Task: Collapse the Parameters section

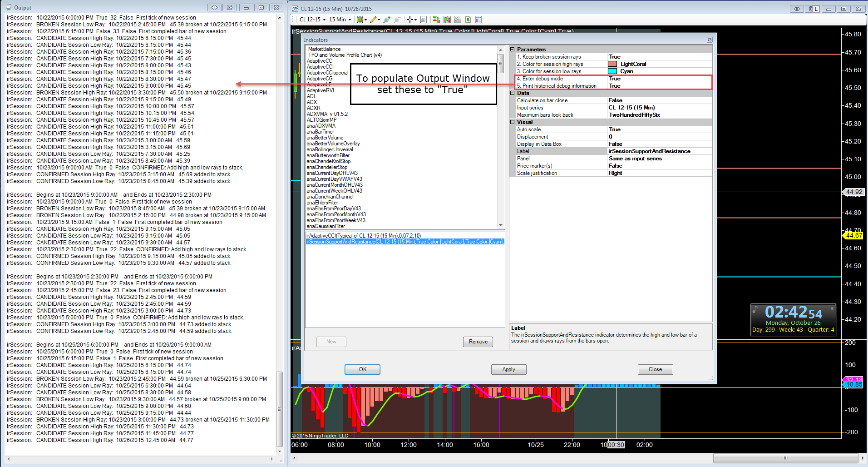Action: 513,50
